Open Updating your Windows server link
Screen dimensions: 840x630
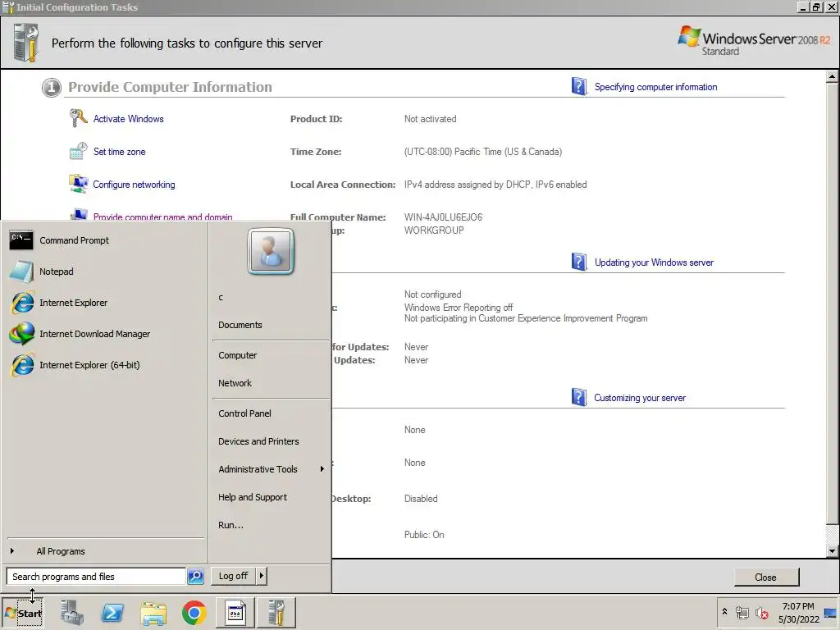[654, 262]
